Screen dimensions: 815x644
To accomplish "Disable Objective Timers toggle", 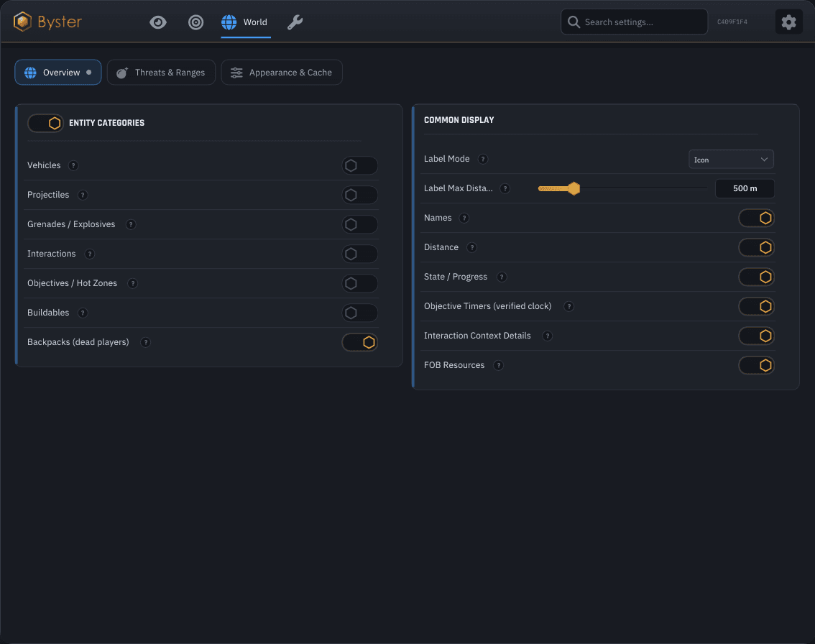I will click(x=756, y=306).
